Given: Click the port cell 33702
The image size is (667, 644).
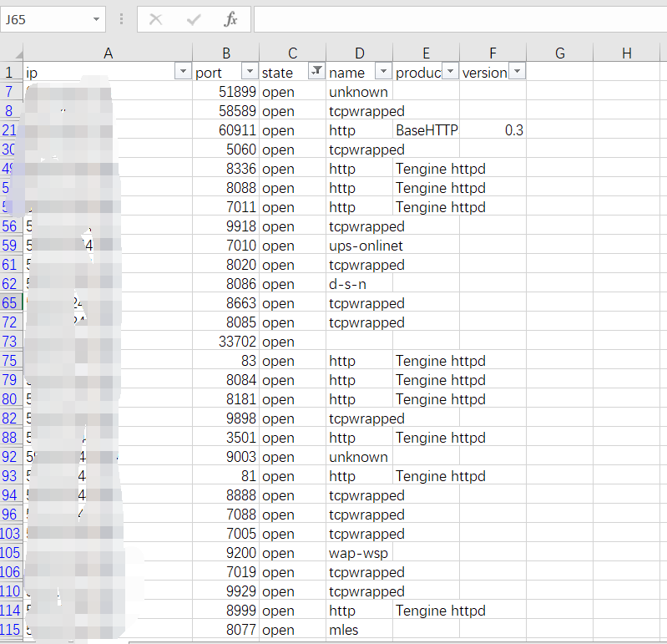Looking at the screenshot, I should (x=226, y=341).
